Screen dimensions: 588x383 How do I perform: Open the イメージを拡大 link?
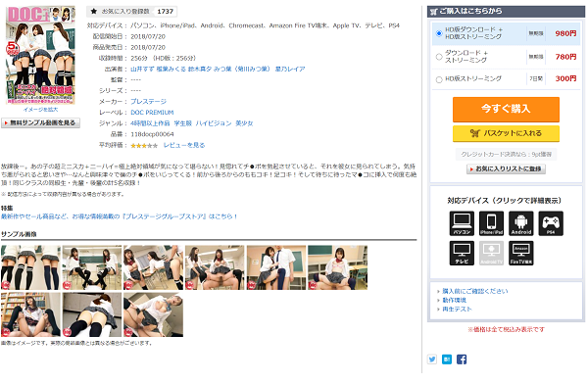[x=40, y=110]
